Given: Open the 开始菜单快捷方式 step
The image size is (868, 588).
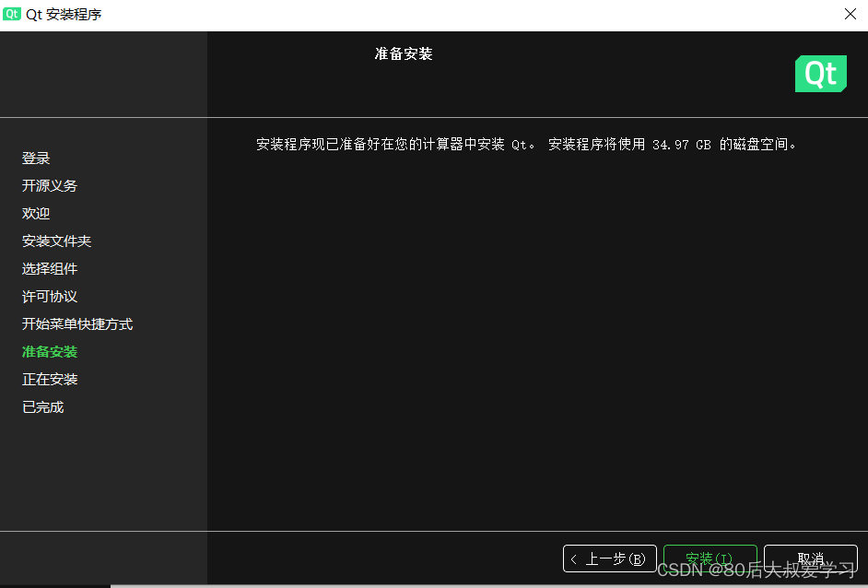Looking at the screenshot, I should tap(76, 323).
